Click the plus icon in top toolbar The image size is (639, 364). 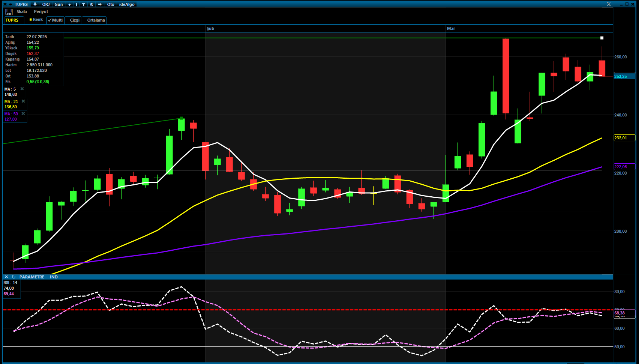pos(70,4)
